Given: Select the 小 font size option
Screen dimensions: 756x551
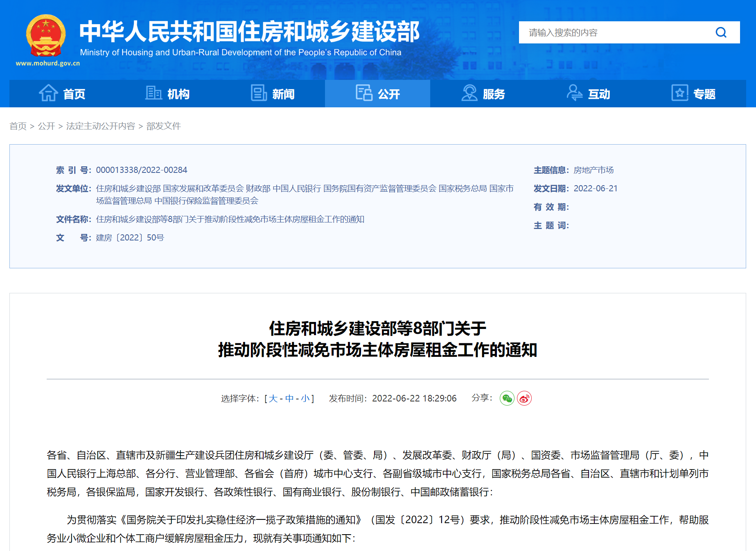Looking at the screenshot, I should pyautogui.click(x=305, y=398).
